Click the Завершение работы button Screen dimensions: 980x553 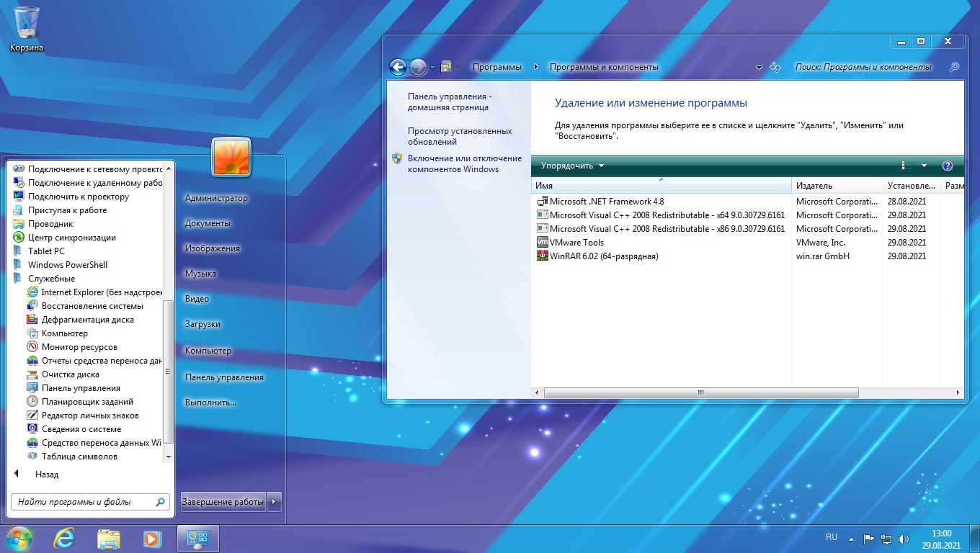coord(223,502)
